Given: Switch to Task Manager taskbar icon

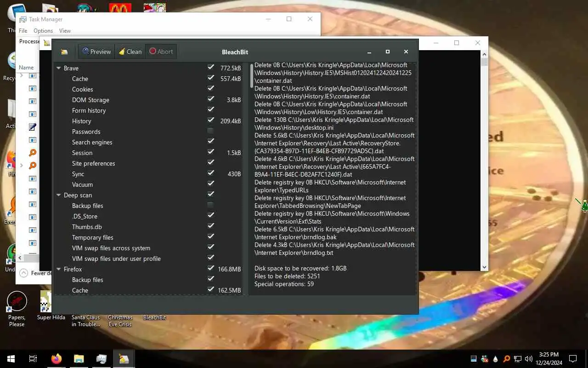Looking at the screenshot, I should tap(101, 359).
